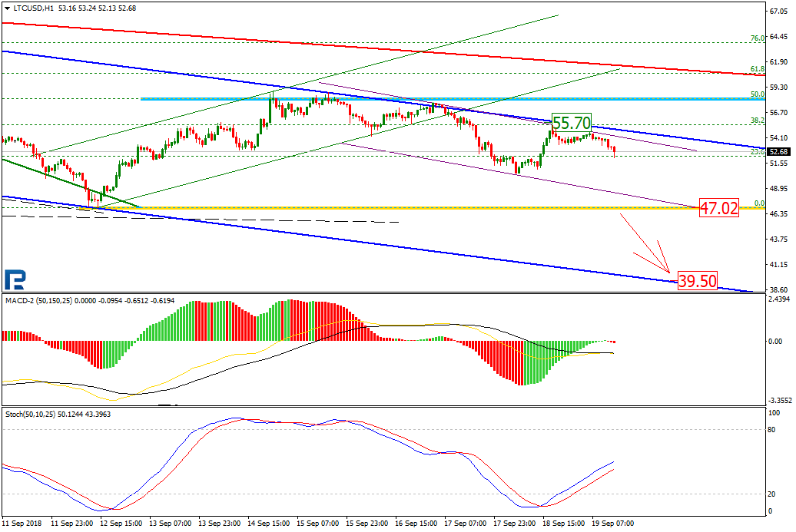
Task: Click the 61.8 Fibonacci level label
Action: [758, 69]
